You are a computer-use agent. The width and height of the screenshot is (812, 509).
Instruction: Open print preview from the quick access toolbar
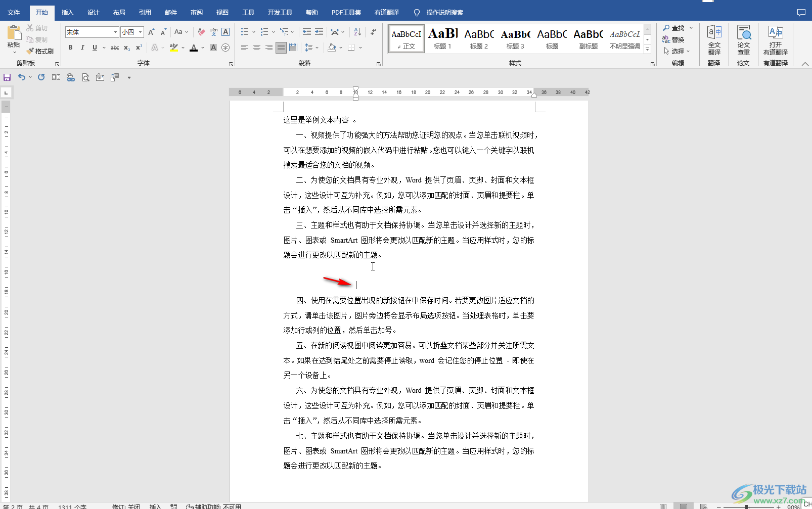tap(85, 77)
